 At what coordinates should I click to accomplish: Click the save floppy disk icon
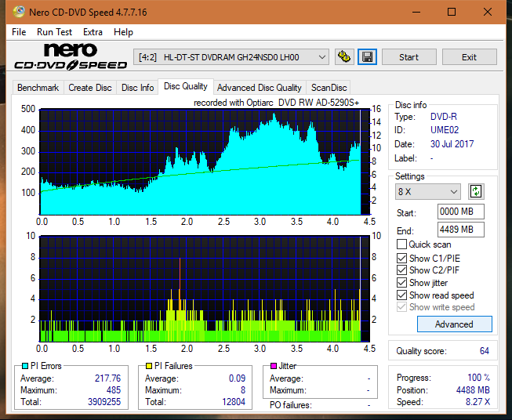pos(368,57)
